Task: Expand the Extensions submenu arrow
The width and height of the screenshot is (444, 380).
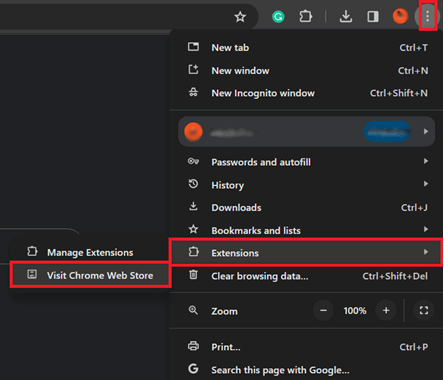Action: 426,252
